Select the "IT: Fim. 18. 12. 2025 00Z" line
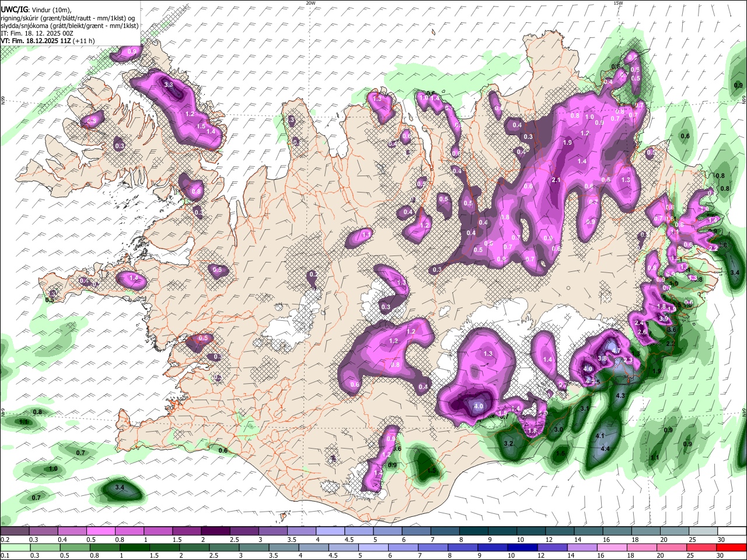The height and width of the screenshot is (560, 747). click(37, 33)
